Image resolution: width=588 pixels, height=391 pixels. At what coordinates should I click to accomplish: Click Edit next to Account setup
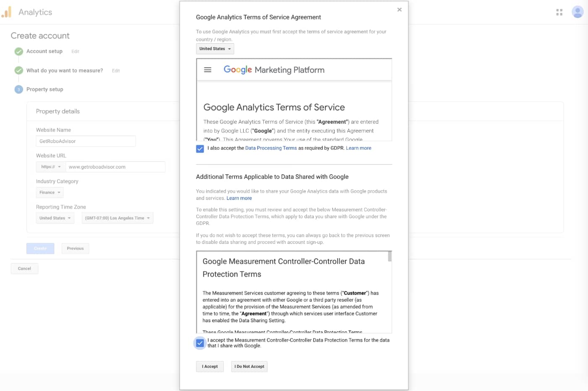[x=75, y=51]
